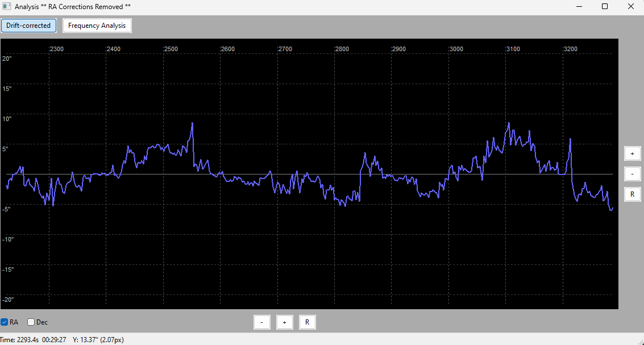Reset horizontal scale with bottom R button
The image size is (644, 345).
[307, 322]
